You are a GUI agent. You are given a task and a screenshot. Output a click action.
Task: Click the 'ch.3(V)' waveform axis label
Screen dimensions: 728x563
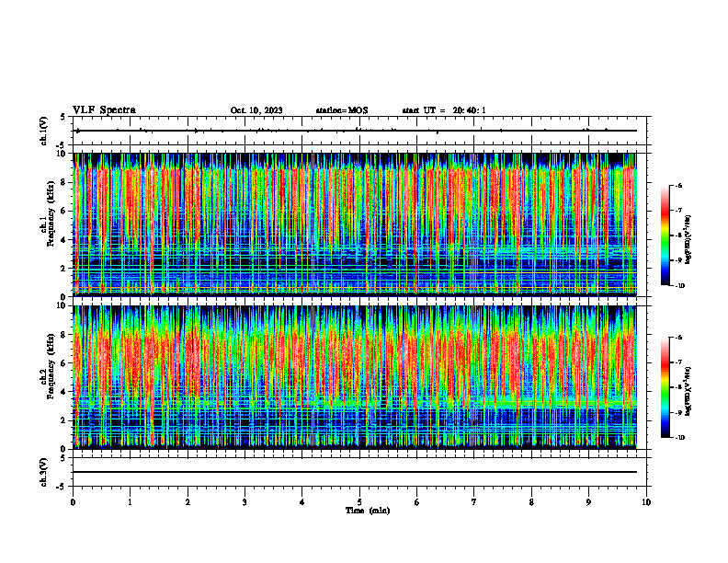(x=44, y=473)
